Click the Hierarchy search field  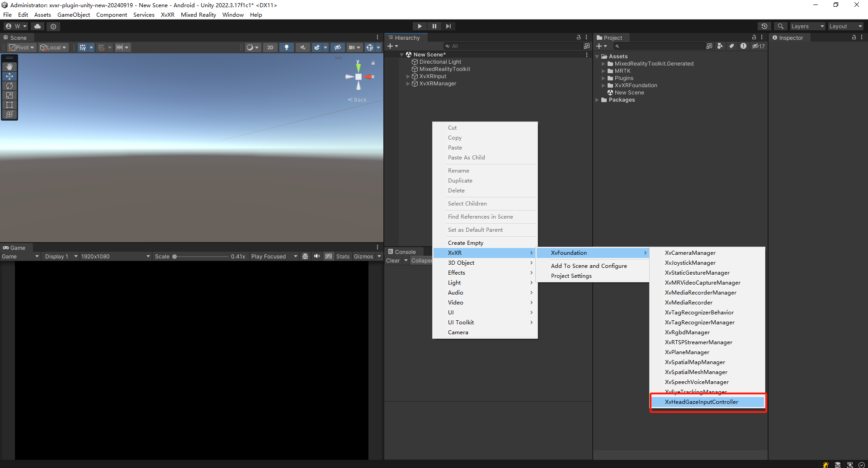513,46
